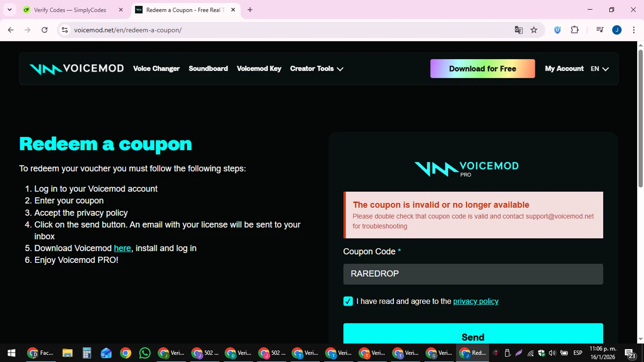Image resolution: width=644 pixels, height=362 pixels.
Task: Open the Soundboard menu item
Action: pos(208,69)
